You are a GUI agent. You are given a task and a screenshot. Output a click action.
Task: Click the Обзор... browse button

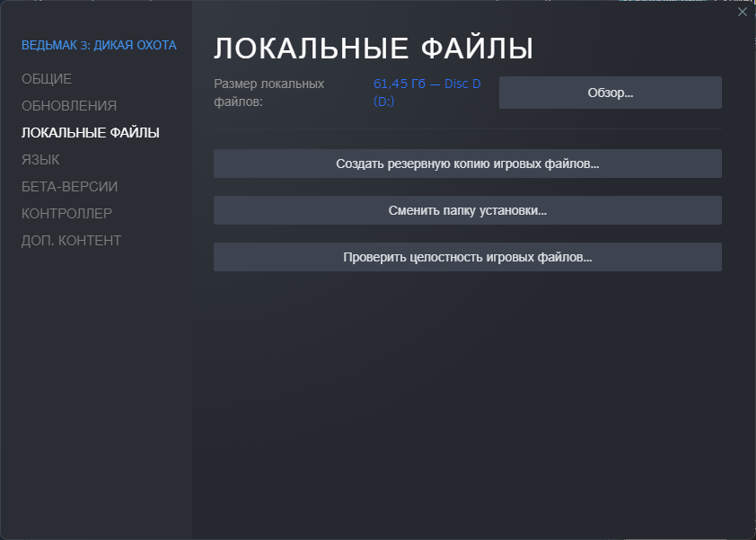click(x=610, y=93)
